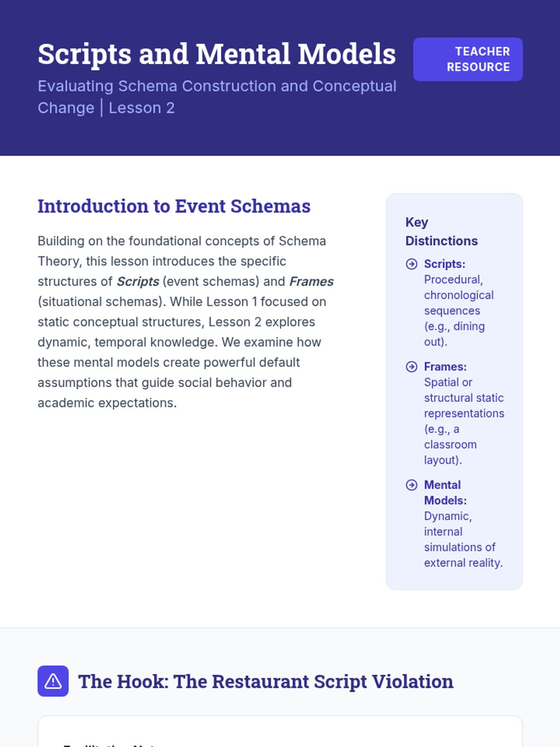Viewport: 560px width, 747px height.
Task: Click the warning triangle icon by The Hook
Action: coord(53,681)
